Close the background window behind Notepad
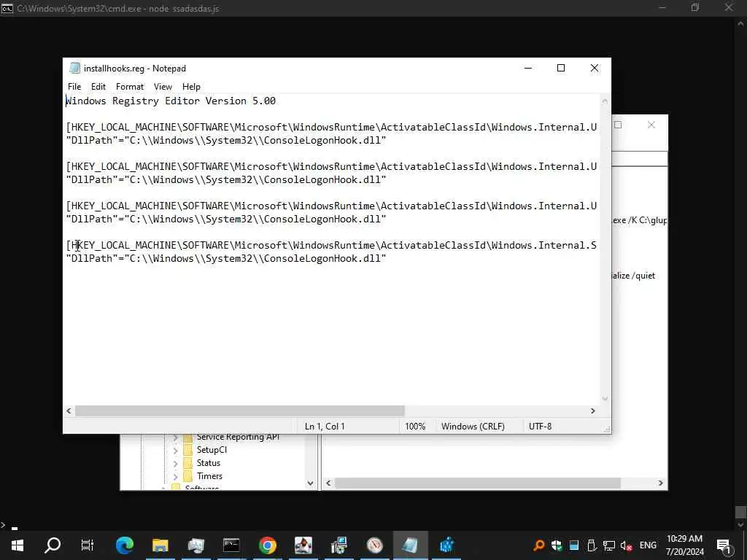This screenshot has height=560, width=747. (651, 125)
